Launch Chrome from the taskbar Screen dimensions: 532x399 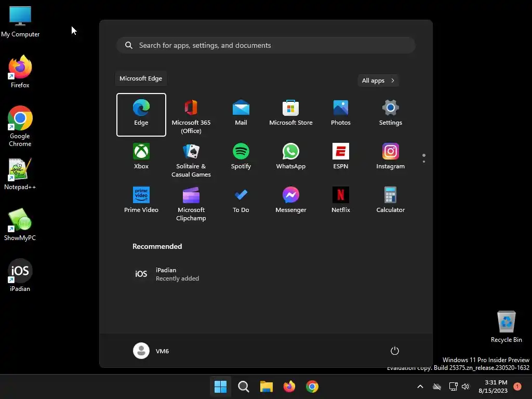(x=312, y=387)
